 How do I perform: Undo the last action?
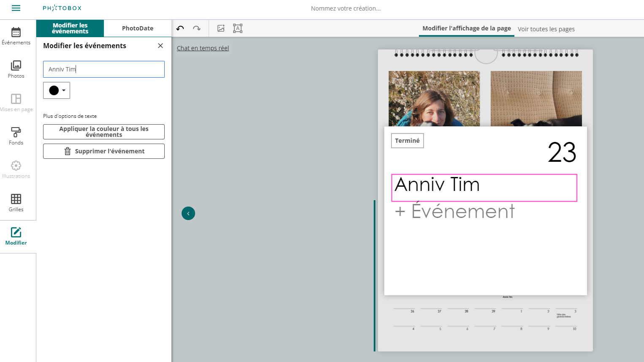click(180, 28)
